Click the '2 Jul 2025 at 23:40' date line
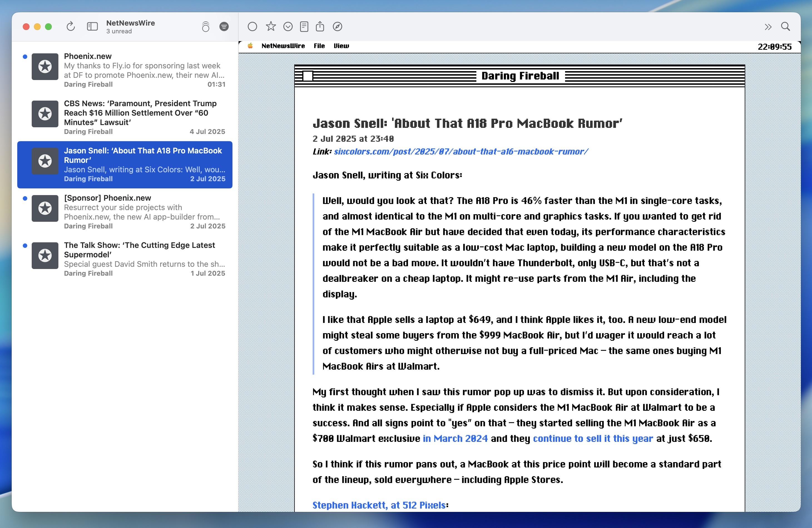Image resolution: width=812 pixels, height=528 pixels. tap(353, 139)
